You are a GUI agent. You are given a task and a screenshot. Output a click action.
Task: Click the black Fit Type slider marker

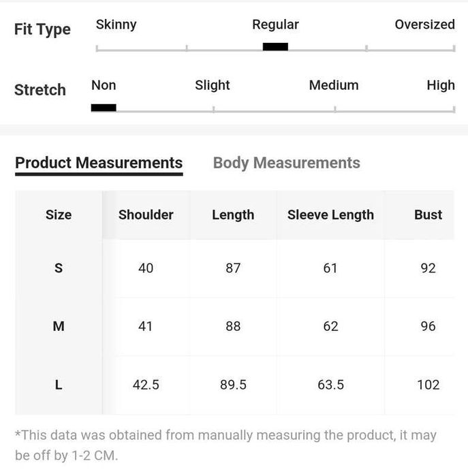(275, 47)
